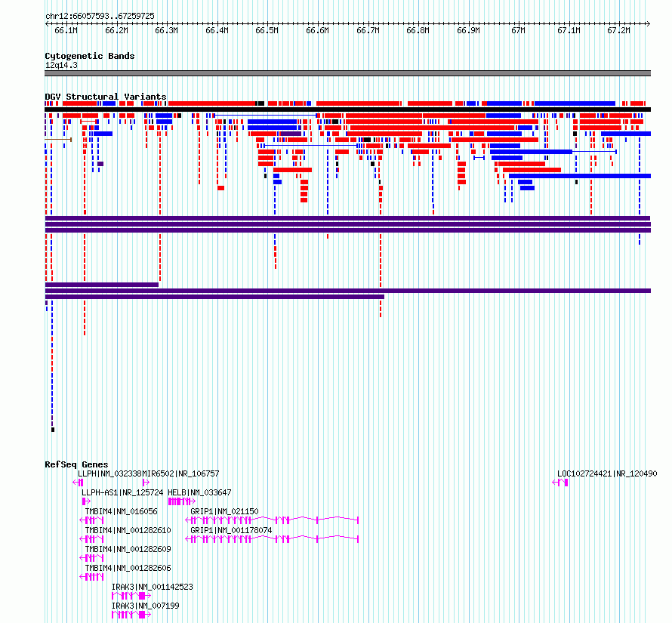
Task: Click the chr12:66057593..67259725 region label
Action: (100, 16)
